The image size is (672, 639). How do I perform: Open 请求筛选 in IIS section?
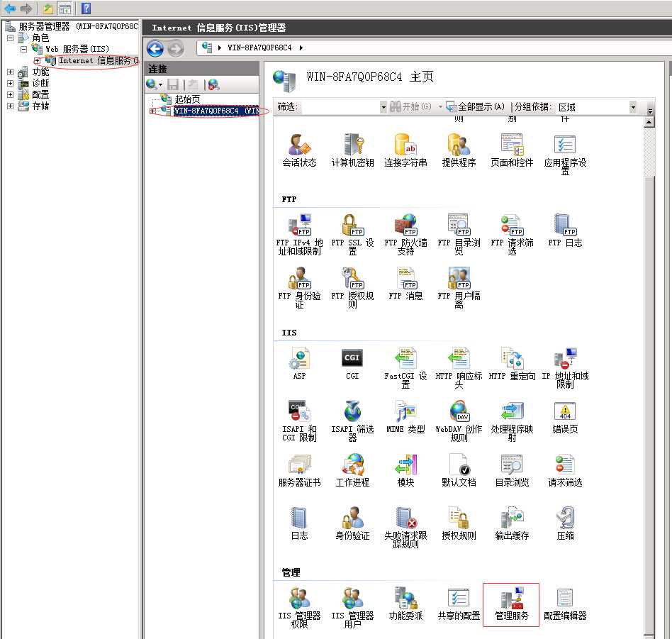coord(565,470)
